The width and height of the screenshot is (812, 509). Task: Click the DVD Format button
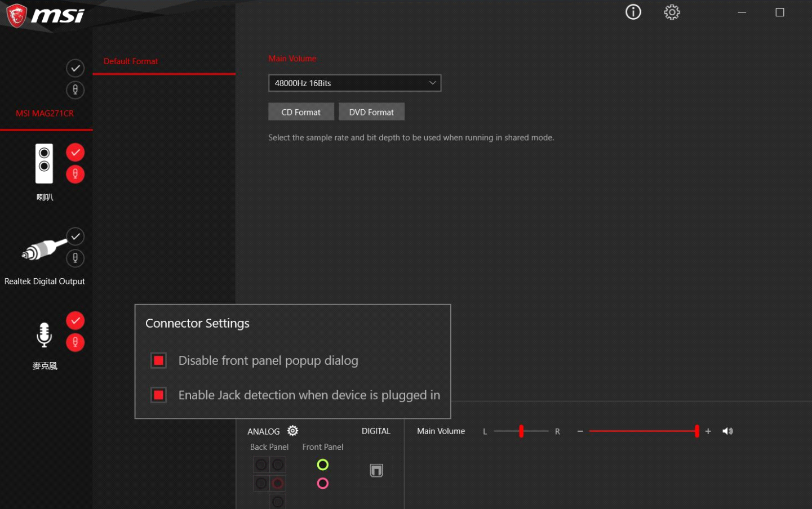point(371,112)
